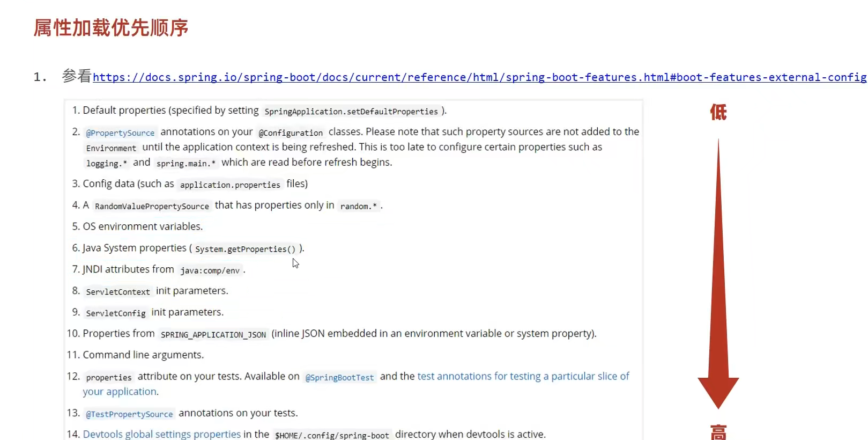The image size is (868, 440).
Task: Click the SPRING_APPLICATION_JSON code text
Action: [x=213, y=334]
